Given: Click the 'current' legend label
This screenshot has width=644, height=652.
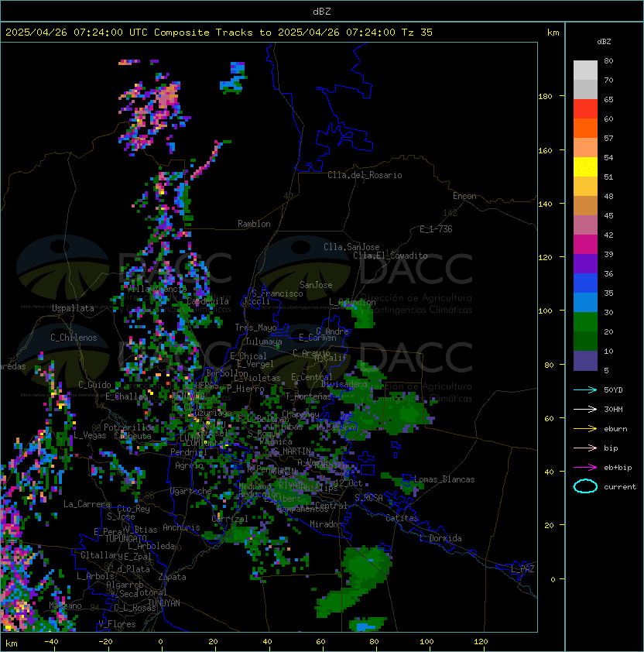Looking at the screenshot, I should tap(620, 487).
